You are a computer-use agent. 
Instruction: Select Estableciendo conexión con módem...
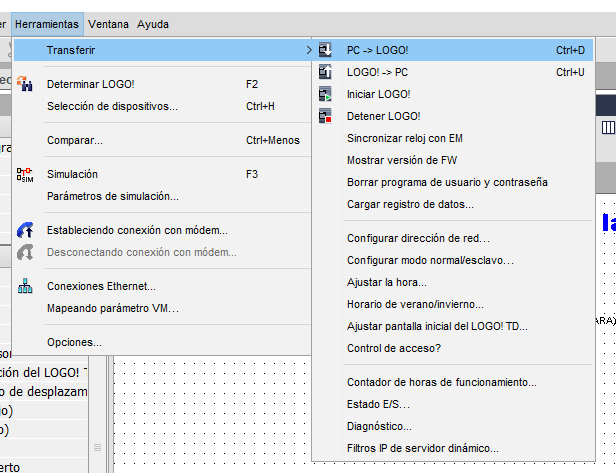point(163,230)
